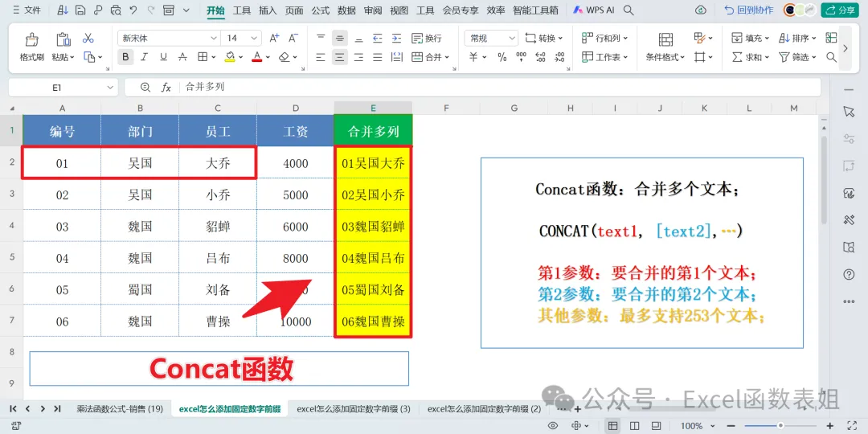This screenshot has height=434, width=868.
Task: Toggle middle vertical alignment
Action: coord(339,39)
